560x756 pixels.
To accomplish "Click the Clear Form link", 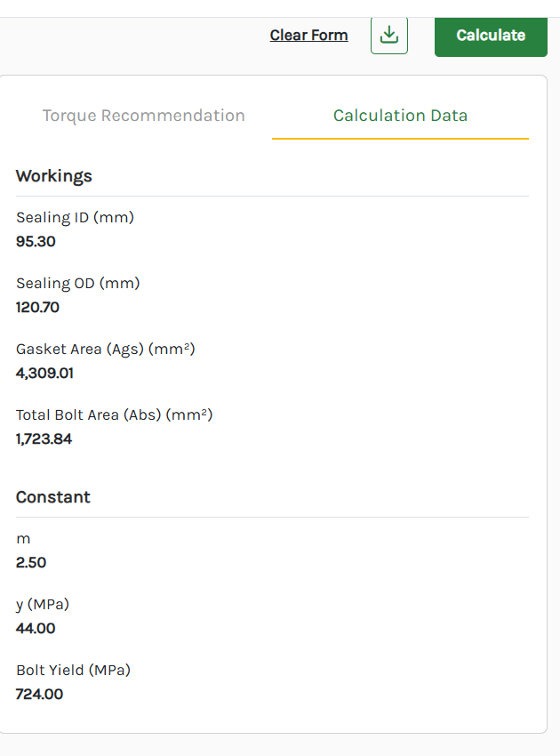I will 308,36.
